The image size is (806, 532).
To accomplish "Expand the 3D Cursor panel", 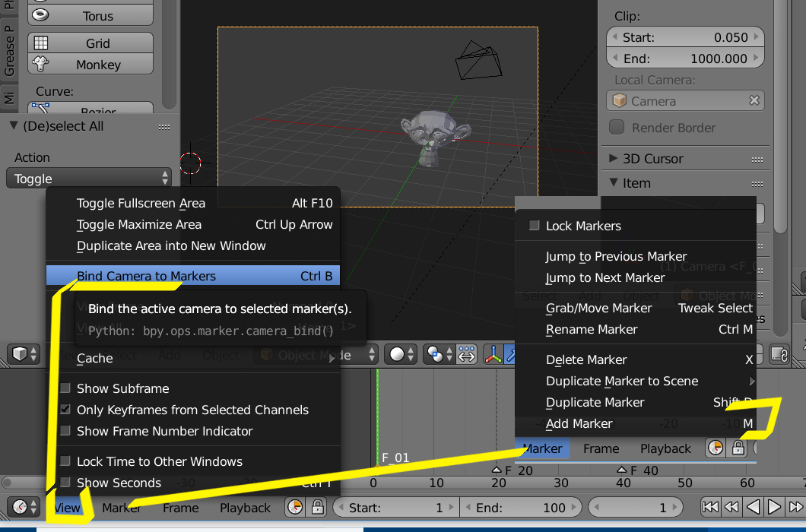I will coord(613,158).
